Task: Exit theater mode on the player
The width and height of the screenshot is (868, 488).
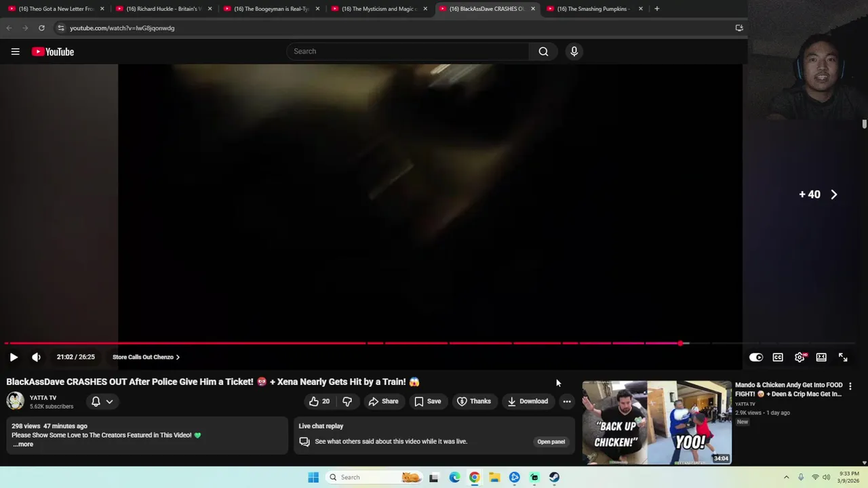Action: click(x=821, y=357)
